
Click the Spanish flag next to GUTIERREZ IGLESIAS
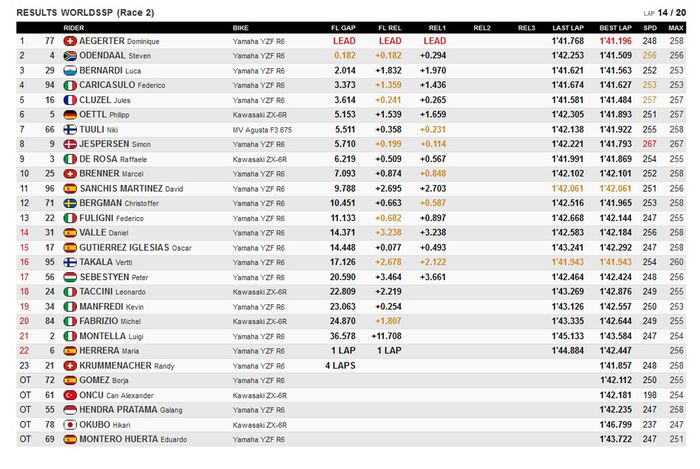[70, 247]
